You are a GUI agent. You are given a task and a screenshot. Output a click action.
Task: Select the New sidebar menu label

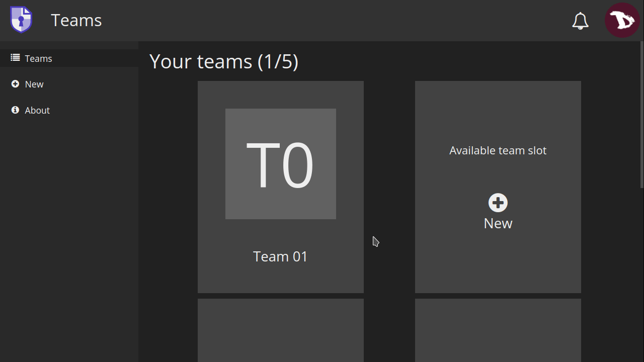coord(34,84)
